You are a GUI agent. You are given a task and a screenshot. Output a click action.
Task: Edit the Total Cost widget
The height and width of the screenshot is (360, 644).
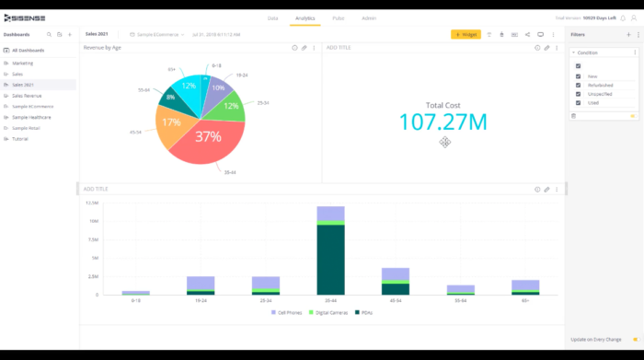546,48
